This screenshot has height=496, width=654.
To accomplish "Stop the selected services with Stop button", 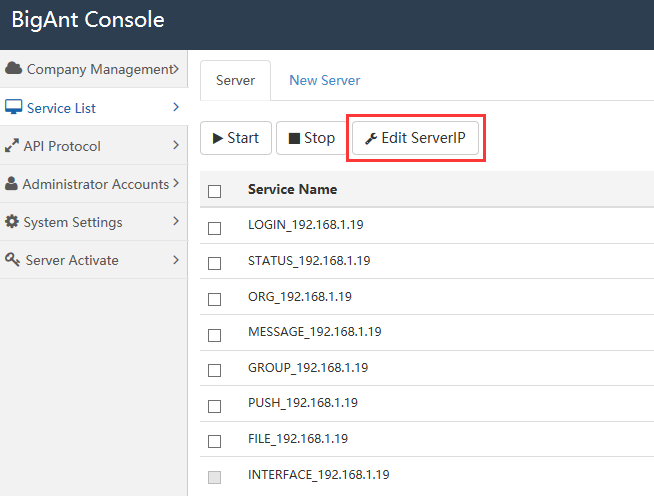I will coord(312,138).
